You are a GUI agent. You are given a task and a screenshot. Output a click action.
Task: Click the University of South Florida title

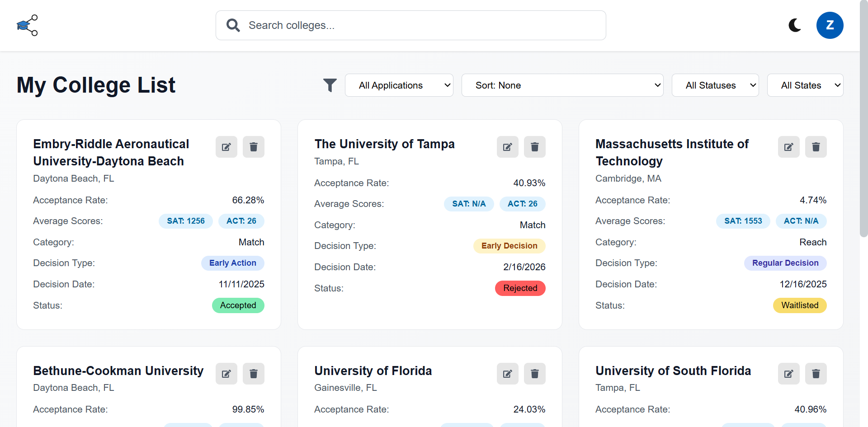[673, 371]
